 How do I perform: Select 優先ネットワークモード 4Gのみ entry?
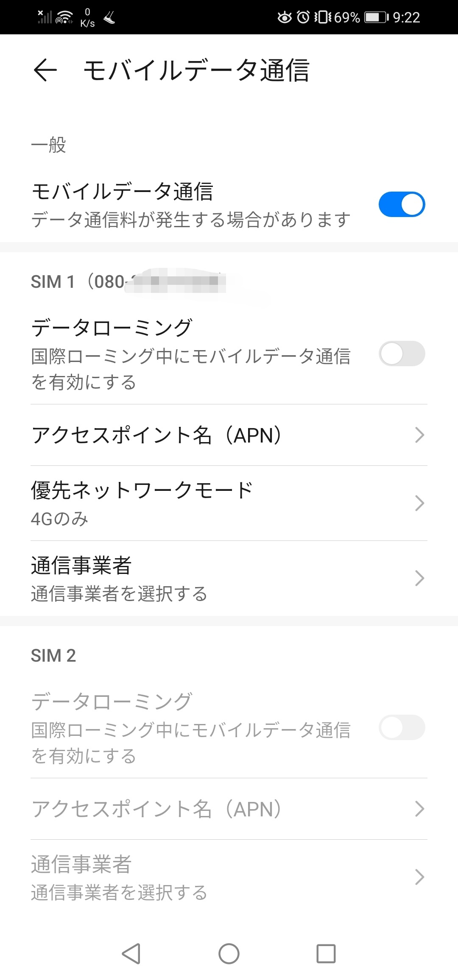coord(142,503)
